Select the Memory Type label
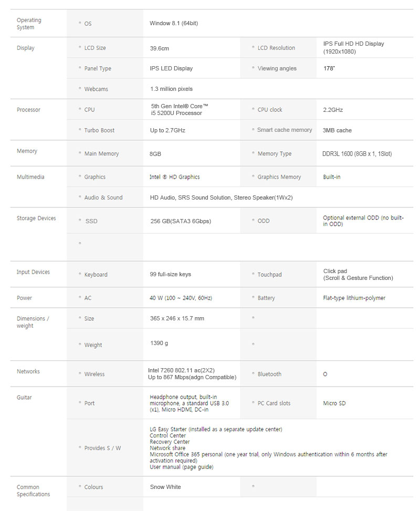The width and height of the screenshot is (420, 511). point(274,154)
